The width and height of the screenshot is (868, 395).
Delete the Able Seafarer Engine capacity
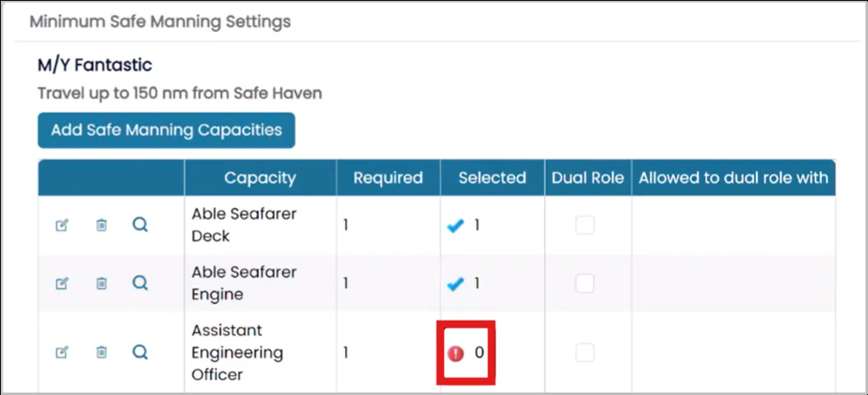coord(101,283)
